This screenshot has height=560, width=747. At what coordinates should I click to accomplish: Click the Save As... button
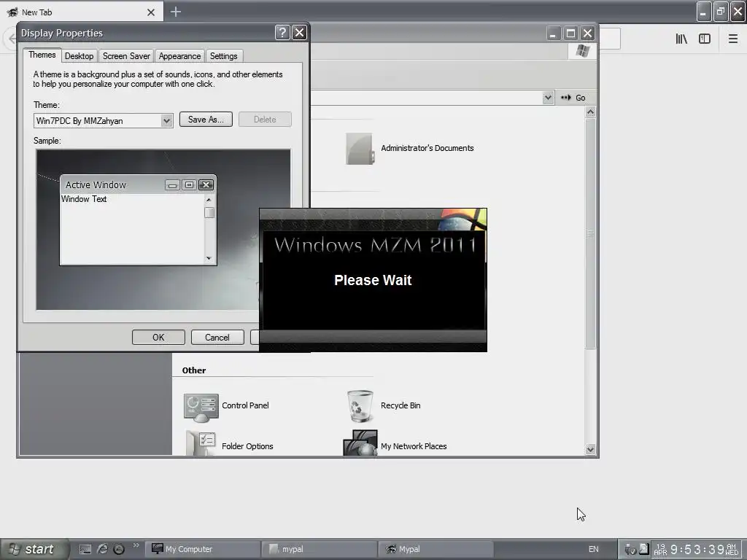[x=206, y=120]
